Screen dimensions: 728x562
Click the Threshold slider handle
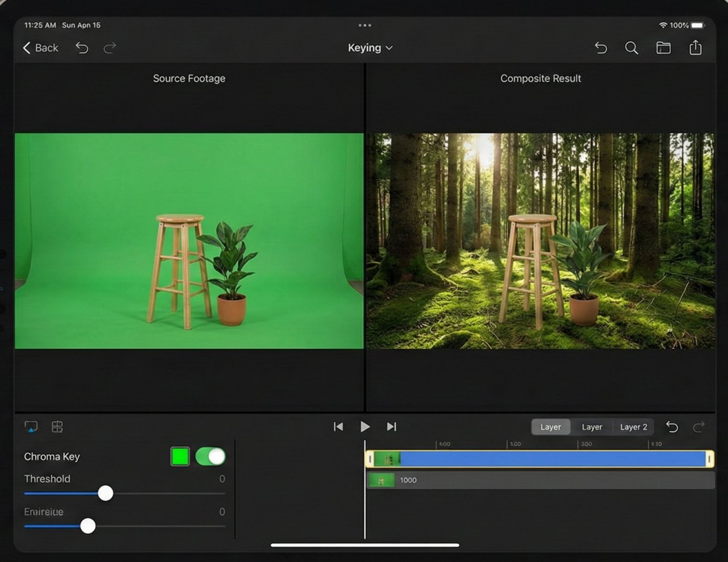coord(105,493)
